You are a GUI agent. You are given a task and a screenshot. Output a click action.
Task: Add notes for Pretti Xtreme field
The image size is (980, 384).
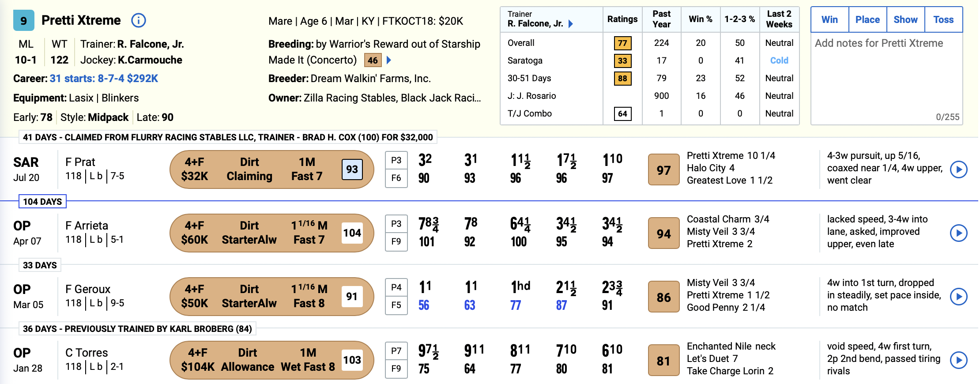click(886, 79)
